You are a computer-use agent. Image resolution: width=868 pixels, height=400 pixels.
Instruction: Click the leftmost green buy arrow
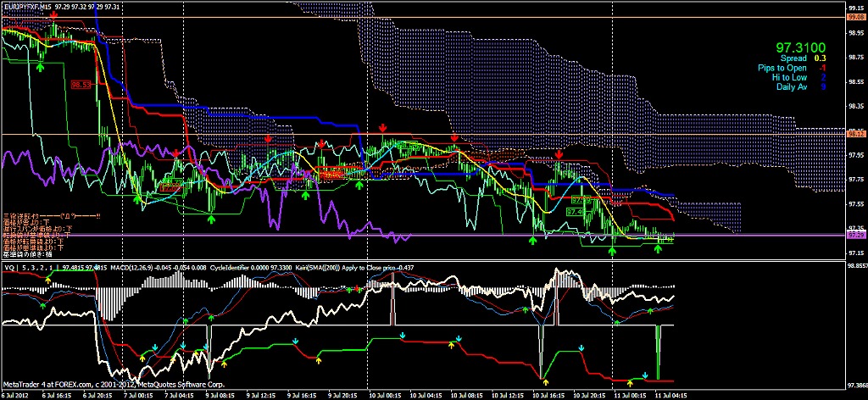tap(139, 198)
